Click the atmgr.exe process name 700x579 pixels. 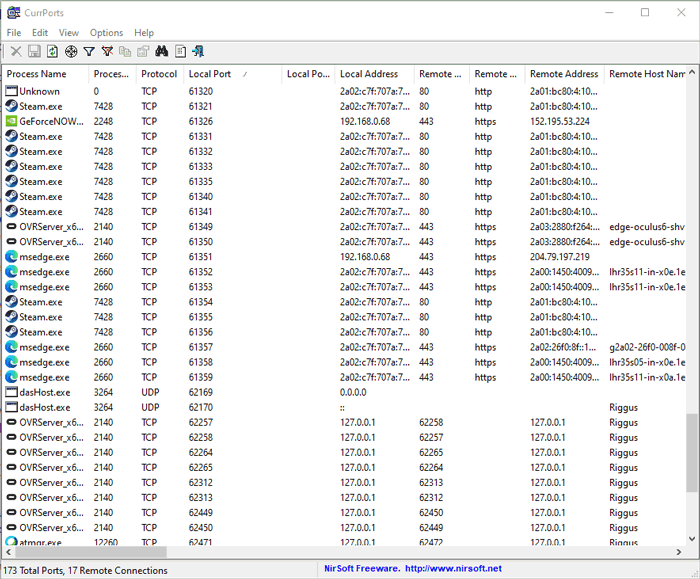point(40,542)
